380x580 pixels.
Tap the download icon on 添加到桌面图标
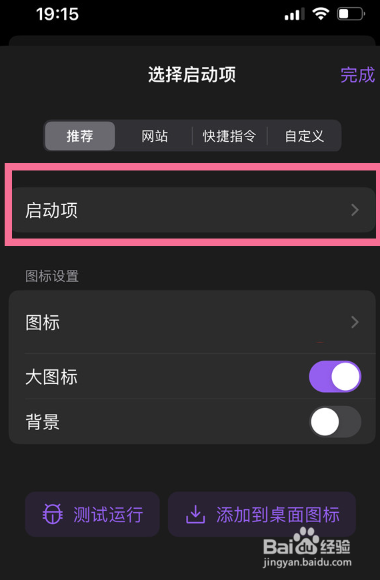point(195,514)
